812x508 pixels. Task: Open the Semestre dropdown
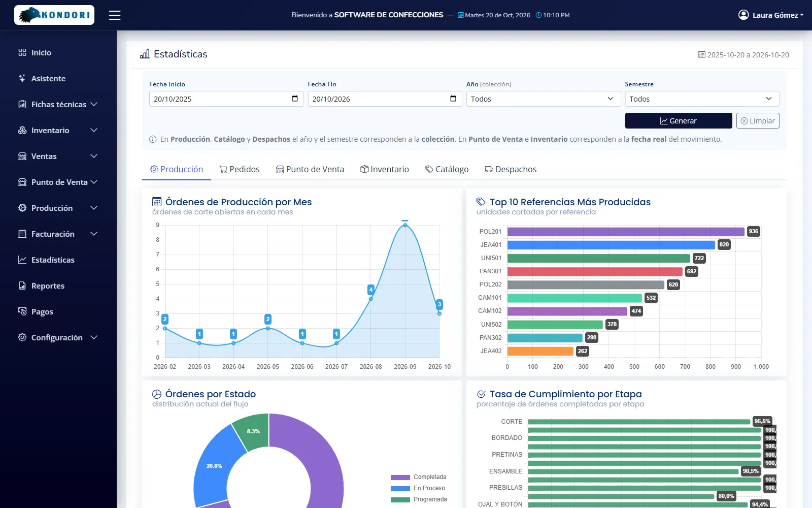[x=702, y=99]
